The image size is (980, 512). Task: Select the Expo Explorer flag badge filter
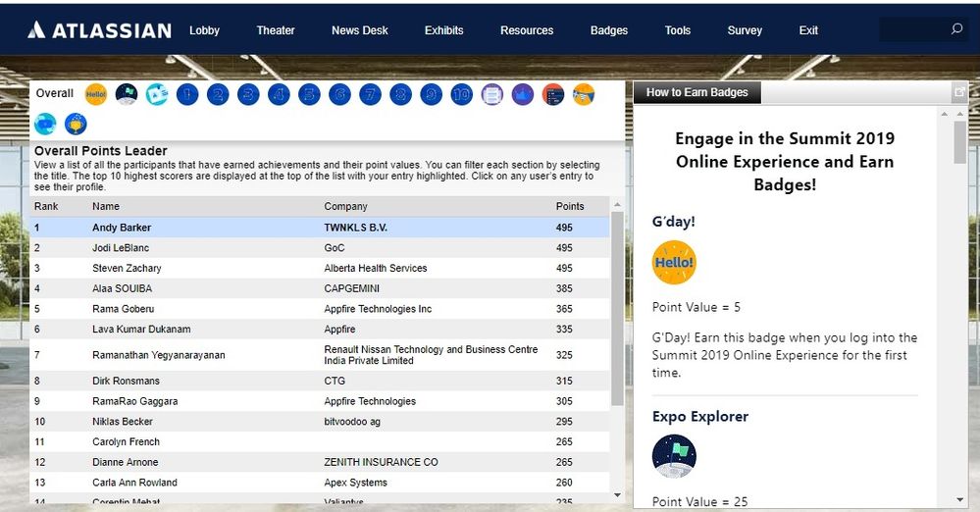click(x=127, y=94)
